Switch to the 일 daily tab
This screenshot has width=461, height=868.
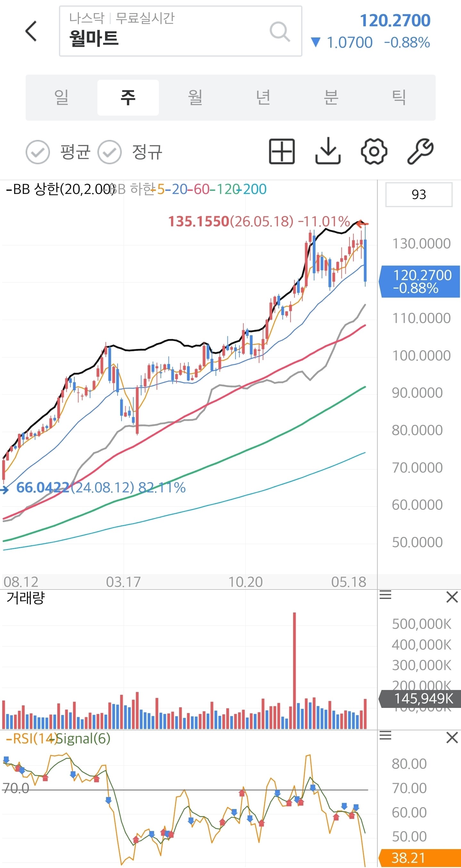tap(62, 98)
